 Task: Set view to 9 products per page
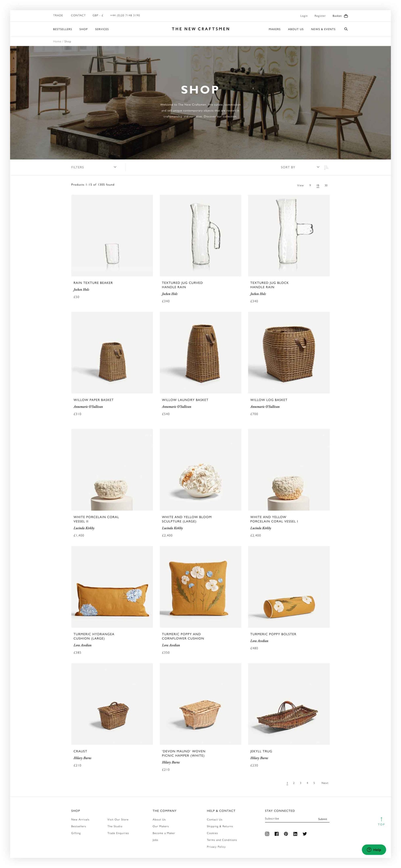310,185
